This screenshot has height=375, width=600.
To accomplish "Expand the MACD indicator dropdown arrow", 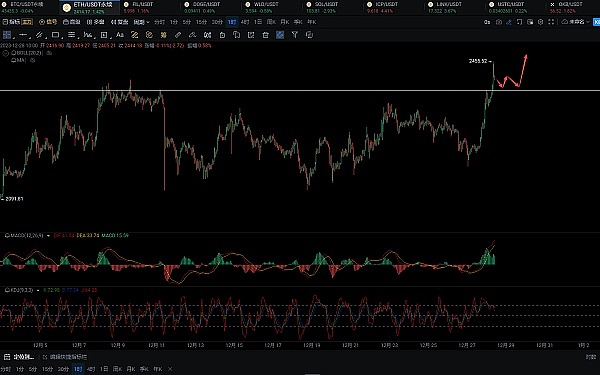I will [x=48, y=236].
